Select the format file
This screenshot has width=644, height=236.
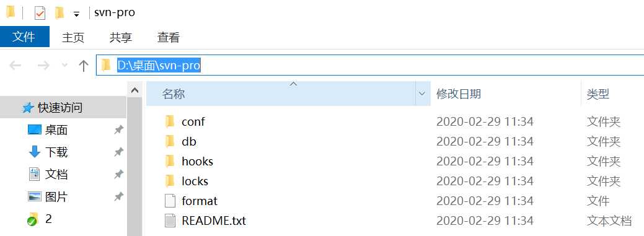click(199, 201)
